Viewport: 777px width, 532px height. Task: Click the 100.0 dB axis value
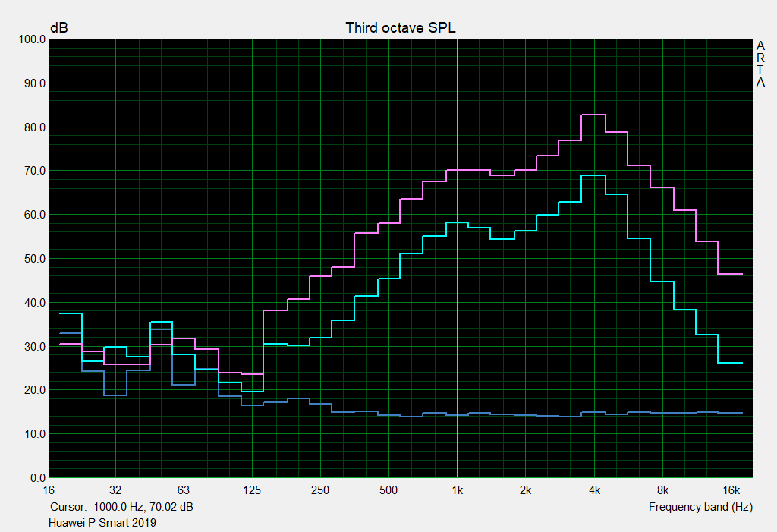(x=32, y=39)
